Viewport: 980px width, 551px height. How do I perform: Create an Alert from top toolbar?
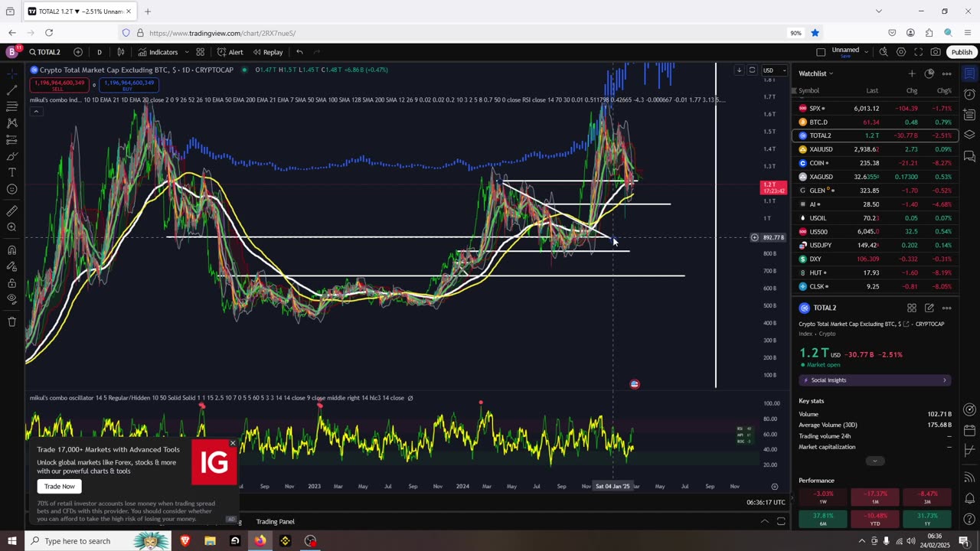click(x=230, y=52)
